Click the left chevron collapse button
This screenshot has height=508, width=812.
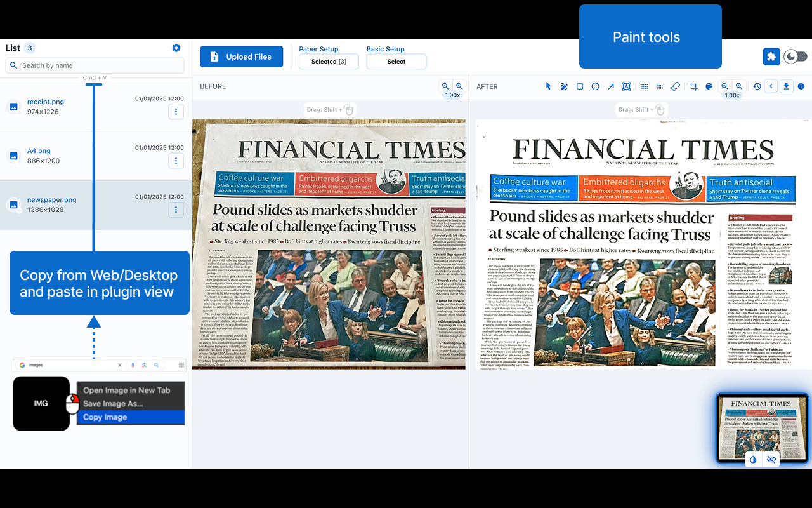pos(771,86)
